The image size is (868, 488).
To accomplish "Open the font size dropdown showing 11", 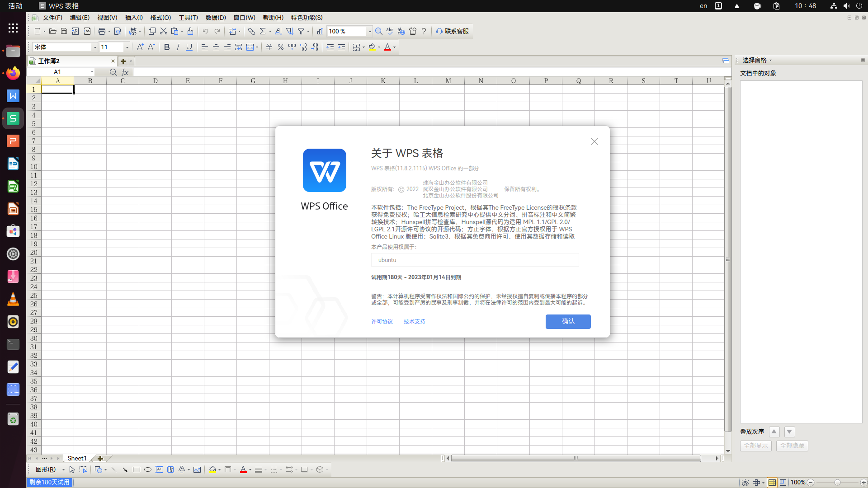I will tap(127, 47).
